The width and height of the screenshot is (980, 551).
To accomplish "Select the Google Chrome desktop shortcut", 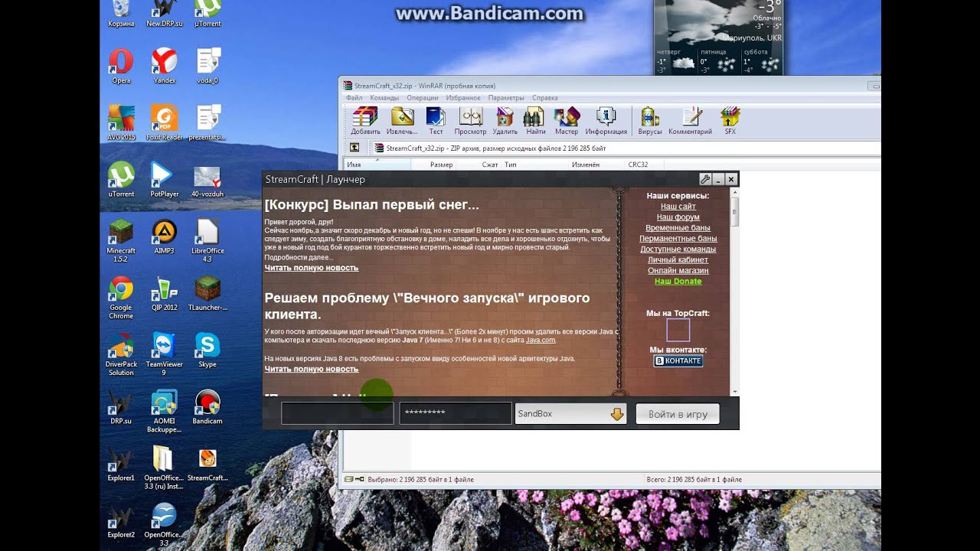I will [x=121, y=297].
